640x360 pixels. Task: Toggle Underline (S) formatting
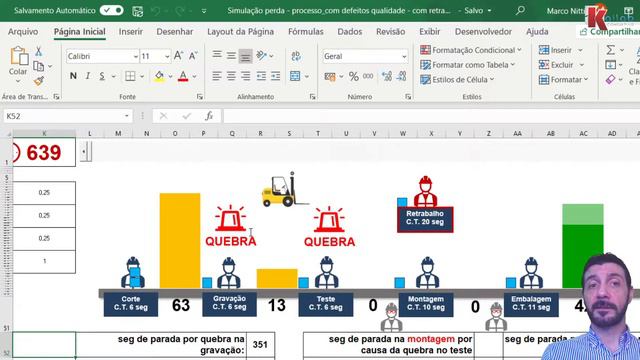102,76
